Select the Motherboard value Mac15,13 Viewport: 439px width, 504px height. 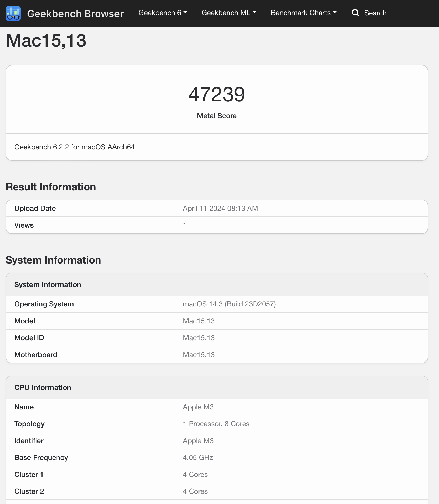(x=199, y=355)
